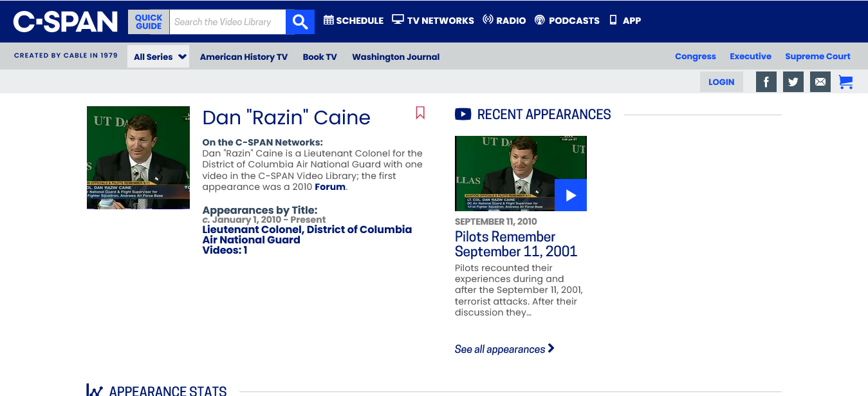This screenshot has width=868, height=396.
Task: Open the Congress link
Action: 696,57
